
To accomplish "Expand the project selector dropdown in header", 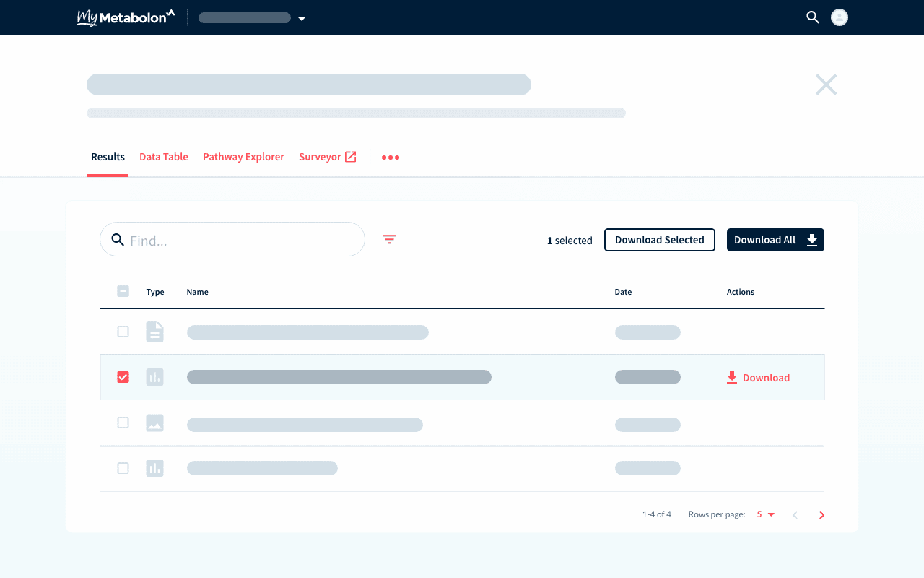I will (x=302, y=19).
